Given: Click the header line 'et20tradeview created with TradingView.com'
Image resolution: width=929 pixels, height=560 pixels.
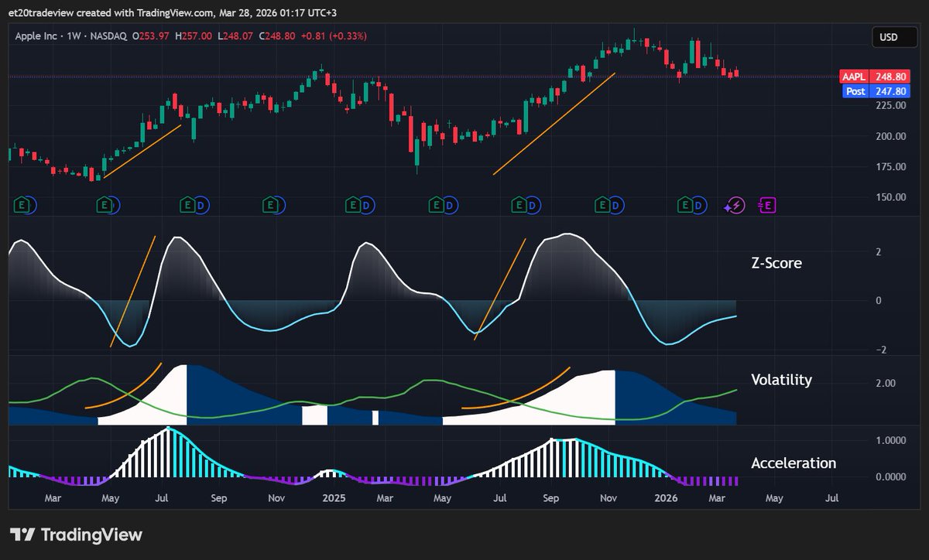Looking at the screenshot, I should [112, 13].
